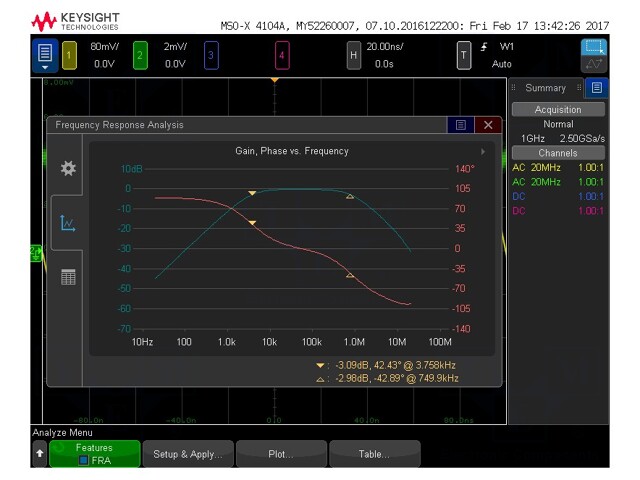Image resolution: width=640 pixels, height=480 pixels.
Task: Open the Setup & Apply softkey
Action: [188, 453]
